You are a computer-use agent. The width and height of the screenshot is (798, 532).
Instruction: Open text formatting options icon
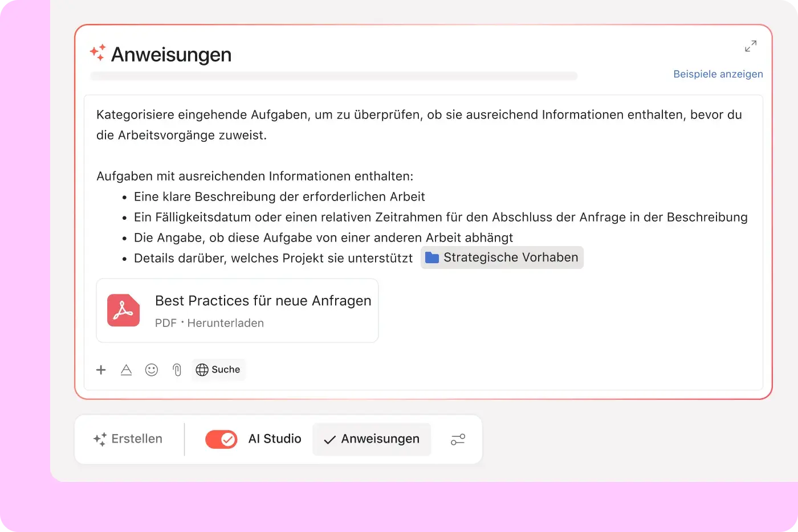127,370
